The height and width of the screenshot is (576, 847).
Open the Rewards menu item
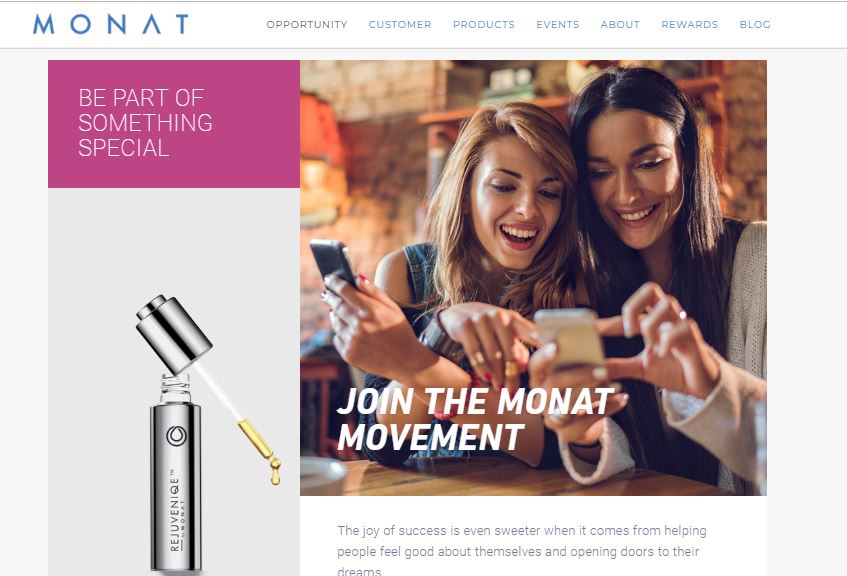689,24
